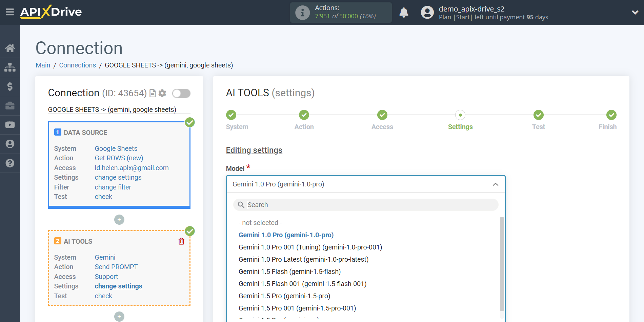This screenshot has height=322, width=644.
Task: Click the AI TOOLS block title
Action: pos(78,241)
